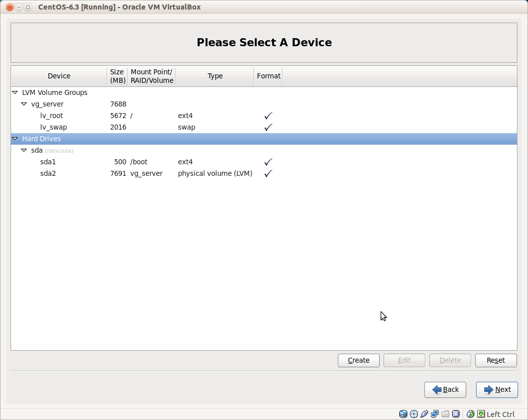Click the 7691 size value

[118, 174]
